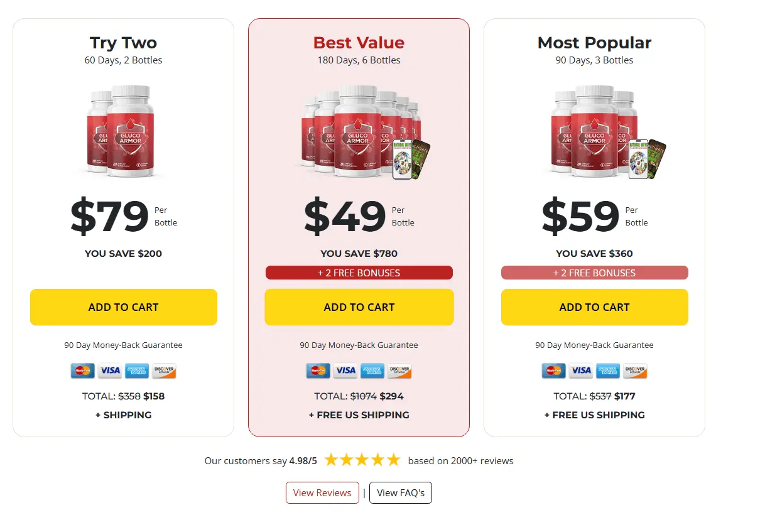Click the Visa icon in Best Value card
The height and width of the screenshot is (532, 765).
tap(345, 371)
